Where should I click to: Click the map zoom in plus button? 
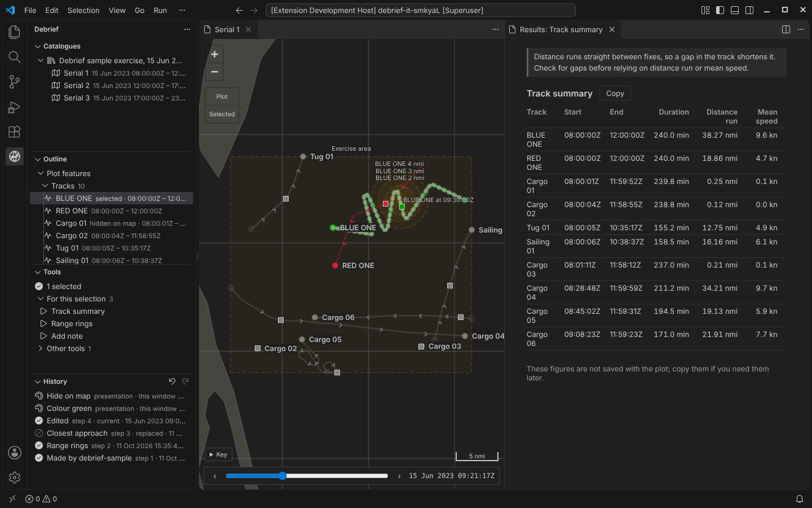click(x=214, y=54)
